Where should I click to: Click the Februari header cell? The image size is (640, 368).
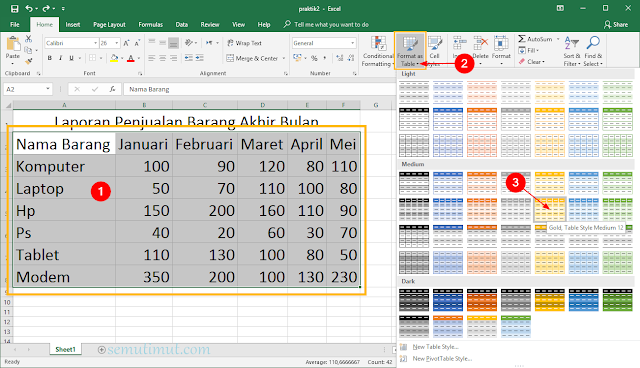point(204,144)
